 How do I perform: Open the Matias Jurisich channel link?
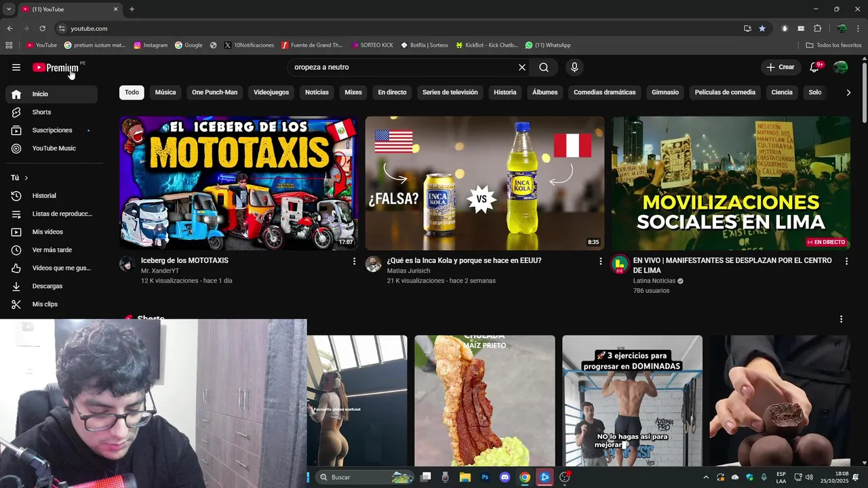click(409, 271)
